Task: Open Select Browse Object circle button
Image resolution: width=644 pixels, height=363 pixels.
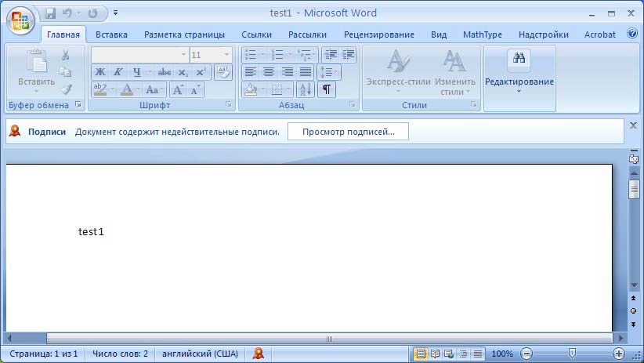Action: pos(633,311)
